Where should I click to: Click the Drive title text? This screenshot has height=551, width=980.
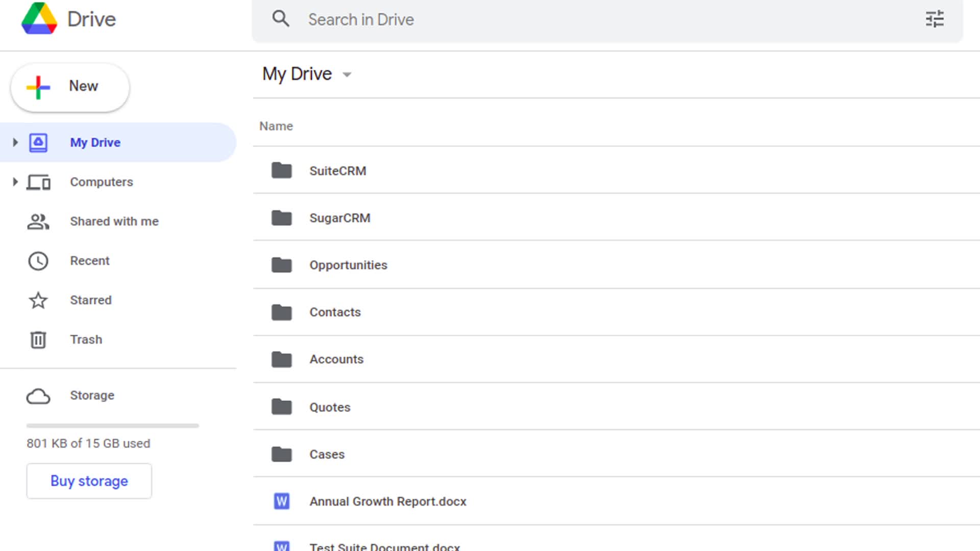92,19
